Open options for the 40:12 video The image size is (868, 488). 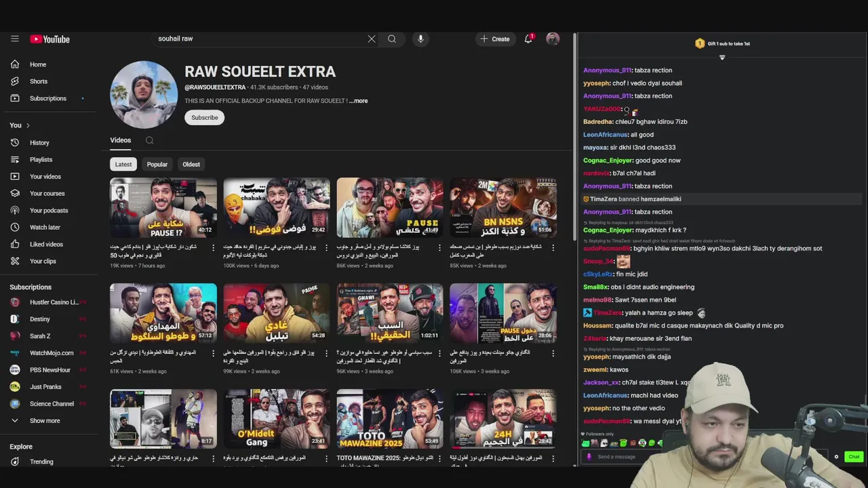tap(213, 247)
